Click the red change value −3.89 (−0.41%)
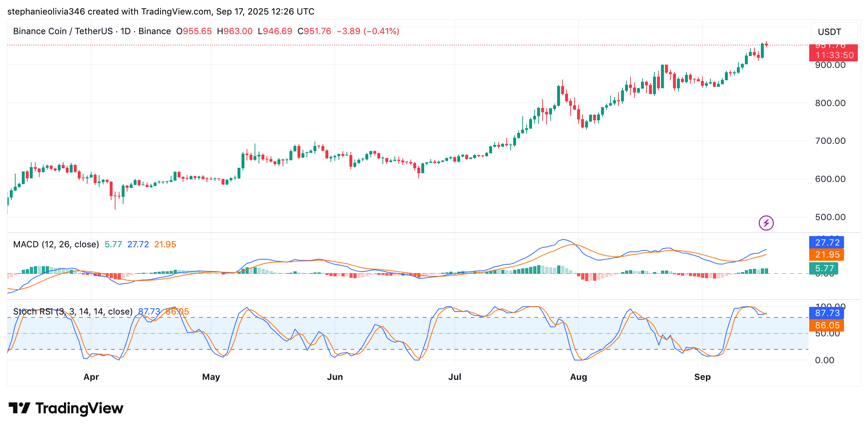This screenshot has width=868, height=430. [x=368, y=31]
